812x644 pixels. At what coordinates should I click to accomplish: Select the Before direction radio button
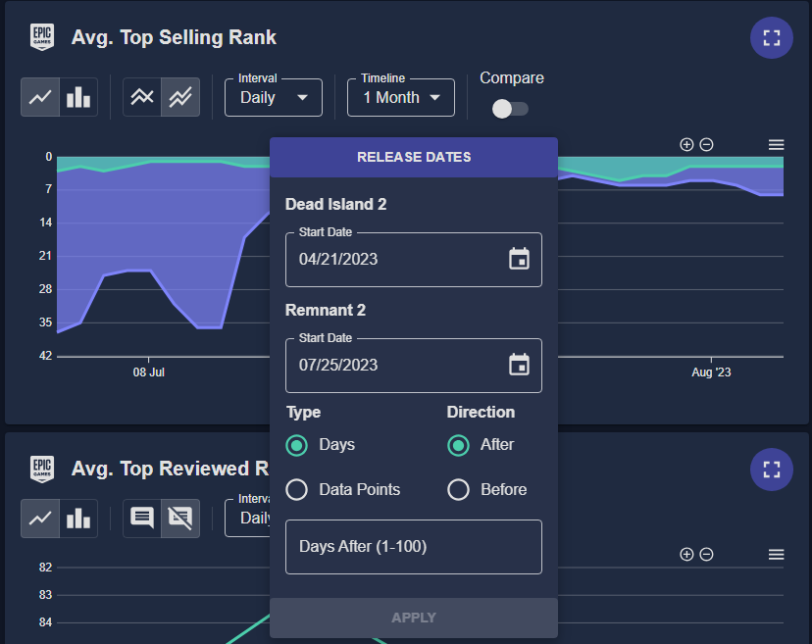point(458,490)
